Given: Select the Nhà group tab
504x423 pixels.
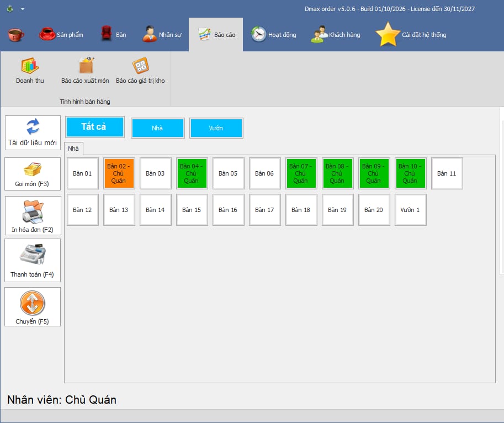Looking at the screenshot, I should tap(73, 149).
